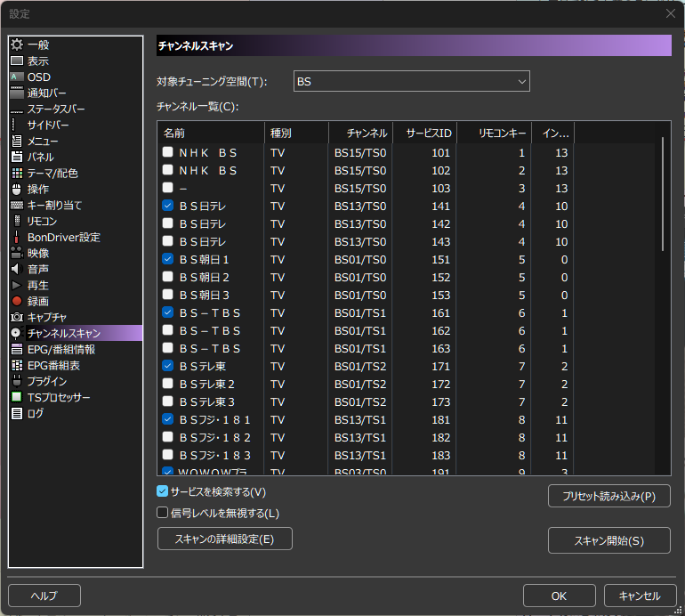
Task: Click the プリセット読み込み(P) button
Action: pos(609,496)
